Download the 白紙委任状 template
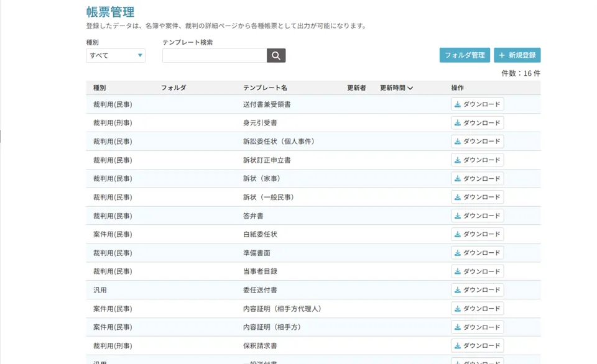The width and height of the screenshot is (597, 364). (x=478, y=234)
